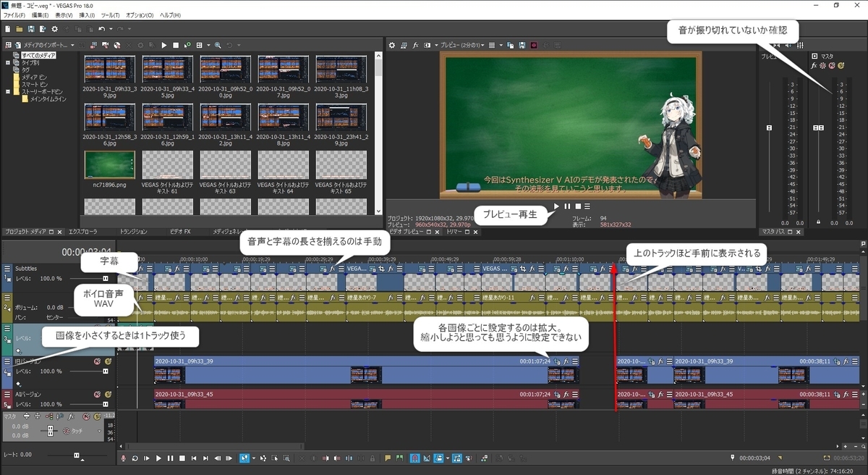This screenshot has height=475, width=868.
Task: Solo the AIバージョン video track
Action: (x=108, y=394)
